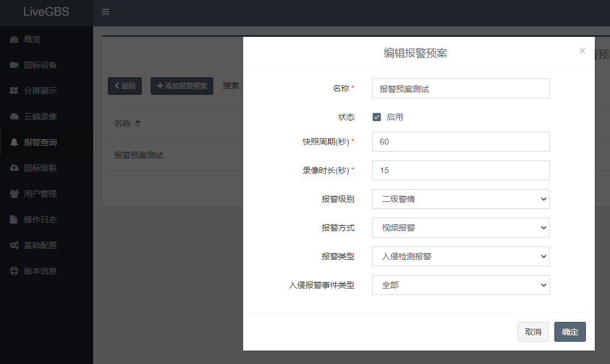Open the 报警级别 alarm level dropdown
This screenshot has width=610, height=364.
(x=460, y=199)
